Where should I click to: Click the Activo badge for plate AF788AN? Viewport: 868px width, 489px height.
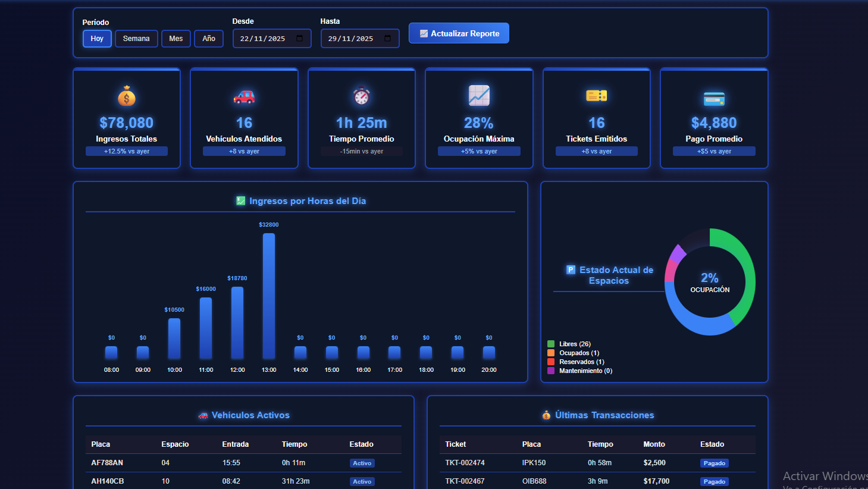pyautogui.click(x=362, y=463)
